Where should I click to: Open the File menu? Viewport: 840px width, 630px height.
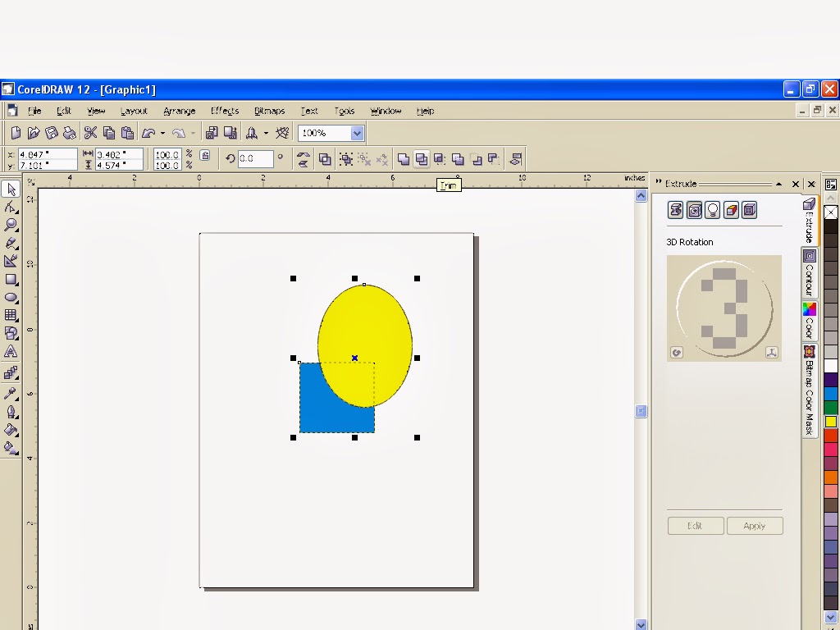click(34, 111)
